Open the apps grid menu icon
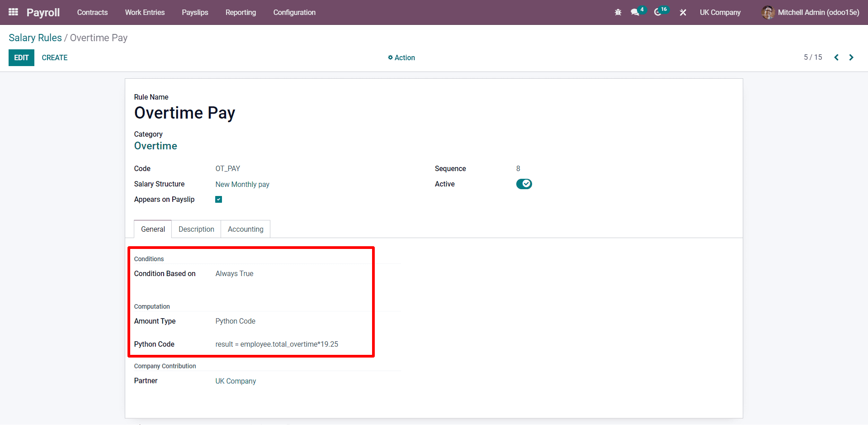This screenshot has height=425, width=868. pyautogui.click(x=13, y=12)
